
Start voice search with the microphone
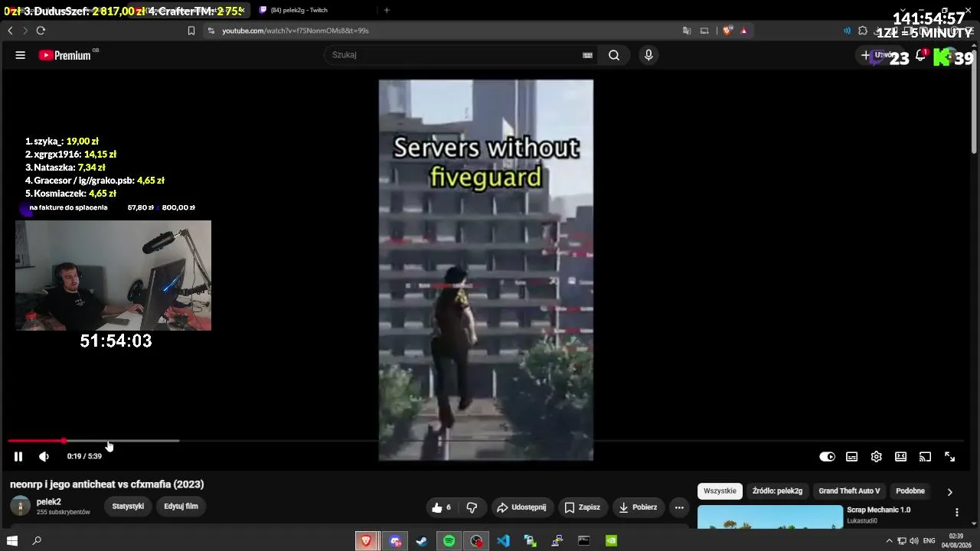click(648, 55)
